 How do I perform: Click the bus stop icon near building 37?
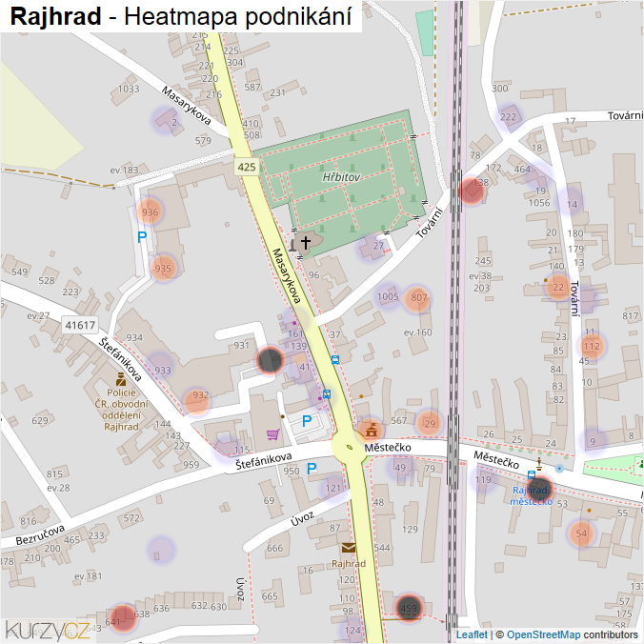click(x=335, y=360)
